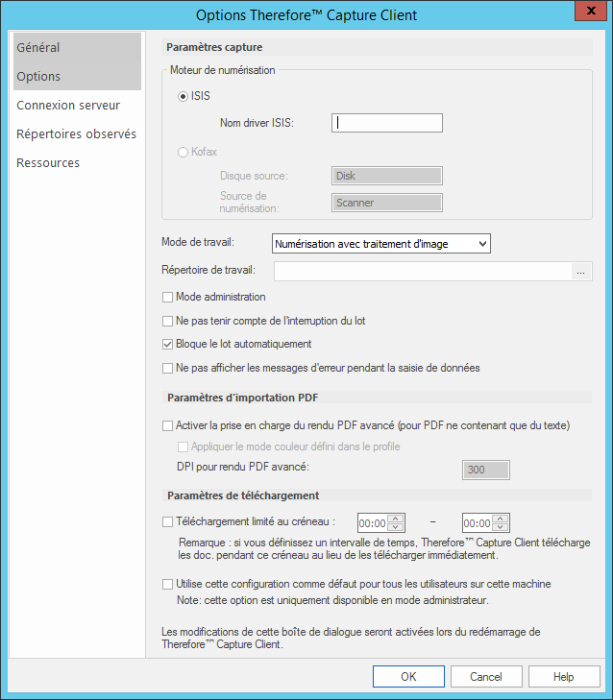Check Appliquer le mode couleur défini dans le profile
This screenshot has width=613, height=700.
[183, 447]
